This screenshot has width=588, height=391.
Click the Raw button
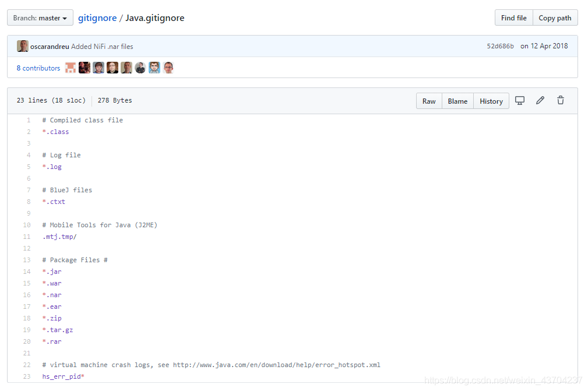[429, 101]
